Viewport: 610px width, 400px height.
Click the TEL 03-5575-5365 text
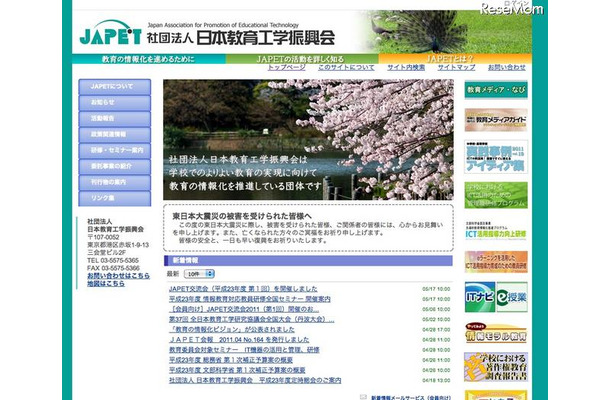point(113,260)
